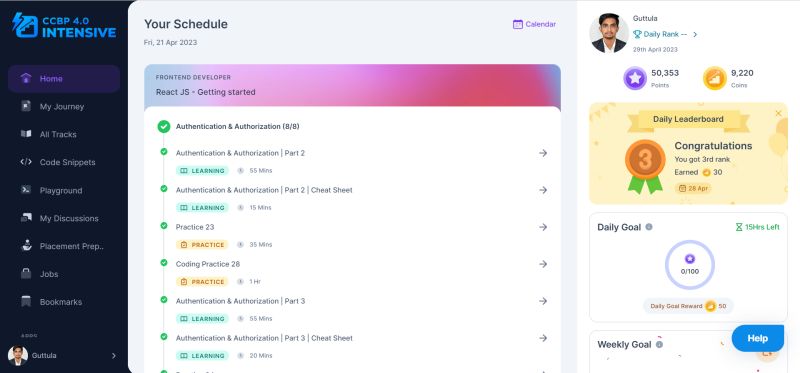Open the Calendar icon link
Image resolution: width=800 pixels, height=373 pixels.
517,24
